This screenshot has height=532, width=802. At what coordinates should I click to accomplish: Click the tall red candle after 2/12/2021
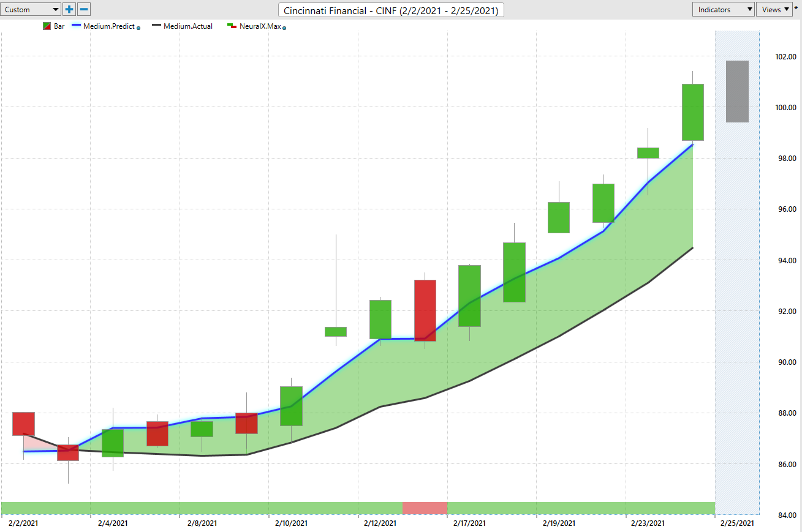tap(425, 310)
